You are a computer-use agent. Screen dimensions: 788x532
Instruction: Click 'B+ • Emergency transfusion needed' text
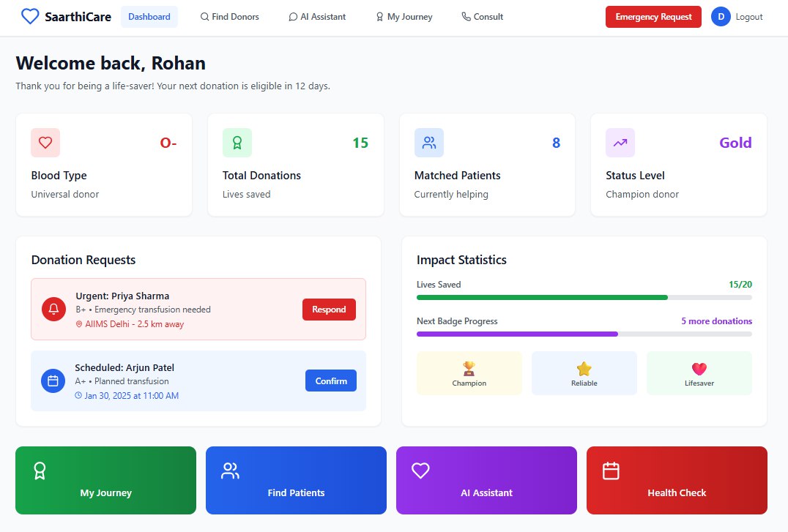coord(144,310)
